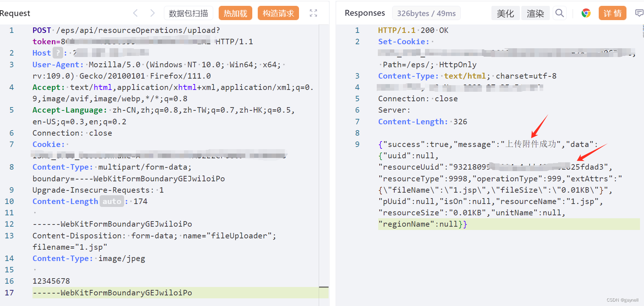Go back with the left chevron arrow

[135, 13]
